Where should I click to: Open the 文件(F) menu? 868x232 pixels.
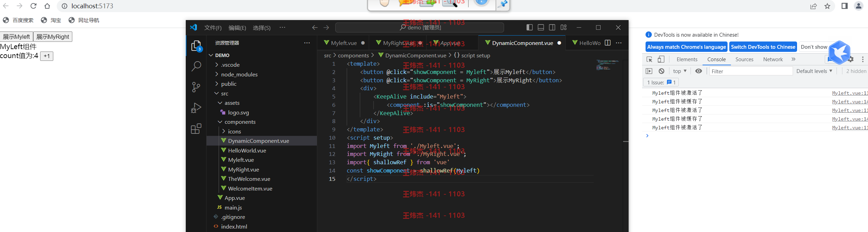[x=213, y=28]
